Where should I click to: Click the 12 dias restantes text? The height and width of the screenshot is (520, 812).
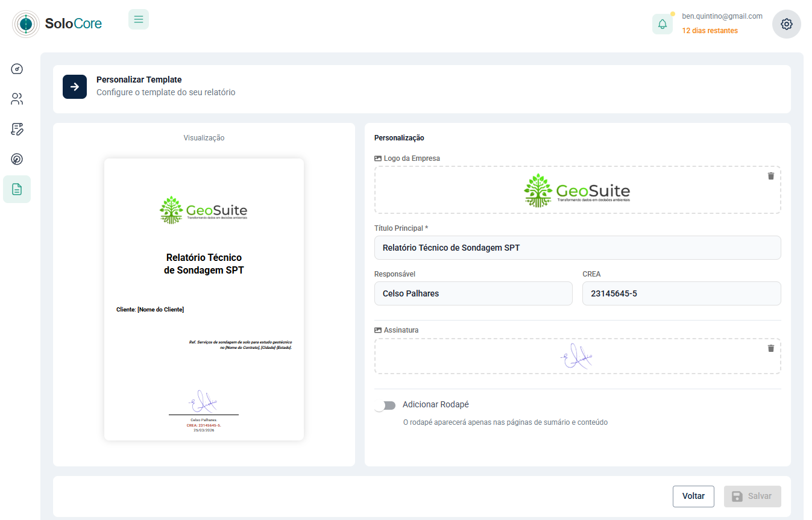[710, 31]
